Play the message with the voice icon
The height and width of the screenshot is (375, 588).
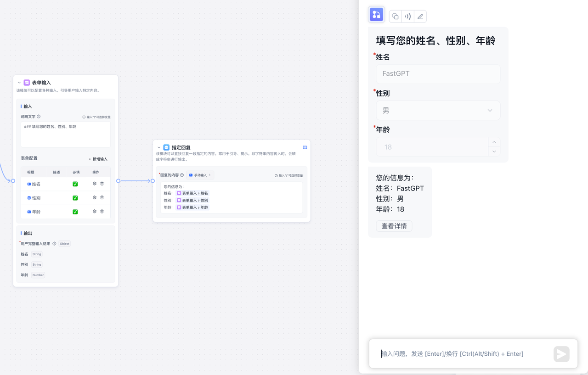[x=407, y=17]
